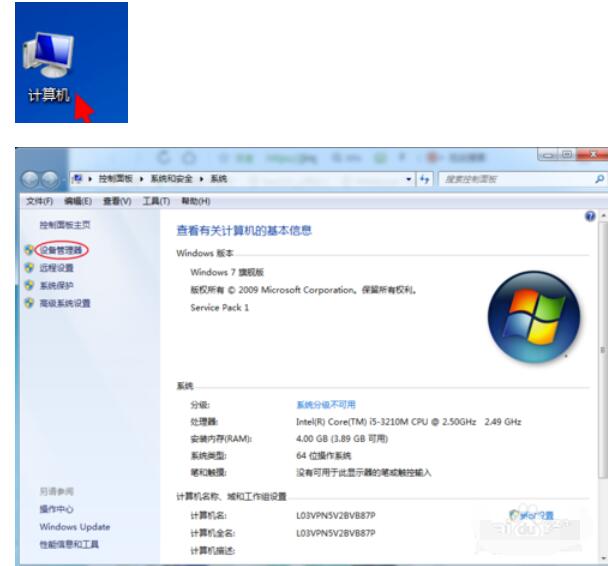The image size is (608, 566).
Task: Select 系统和安全 in the breadcrumb
Action: coord(171,179)
